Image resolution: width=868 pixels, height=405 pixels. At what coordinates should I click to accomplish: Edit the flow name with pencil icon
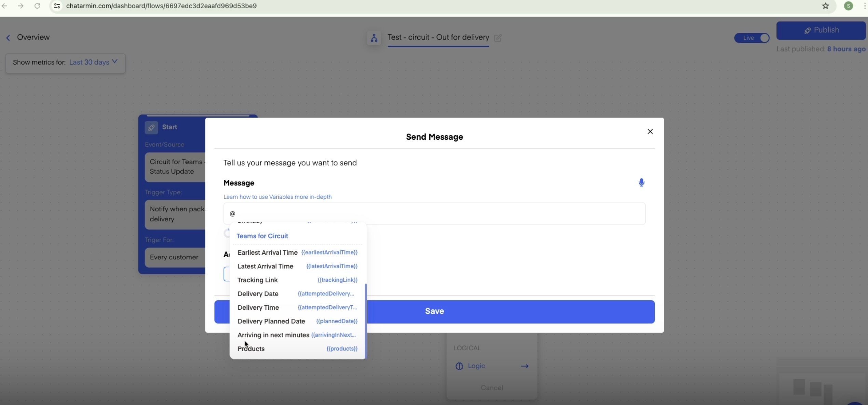498,38
